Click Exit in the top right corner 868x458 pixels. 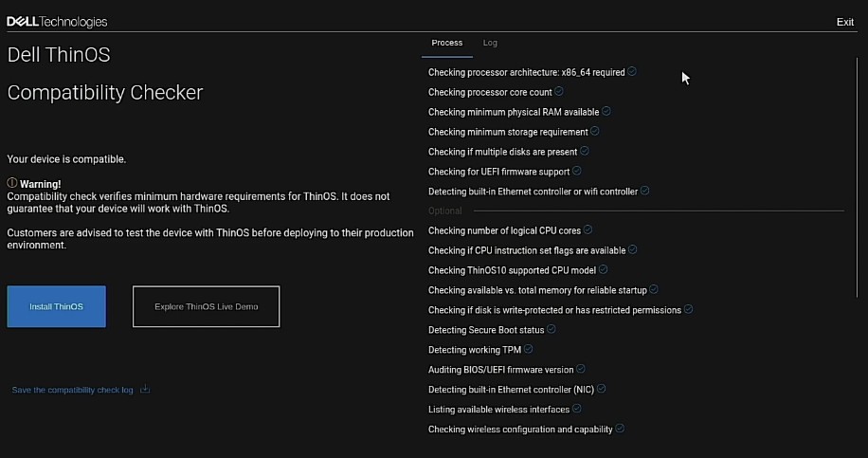tap(844, 22)
